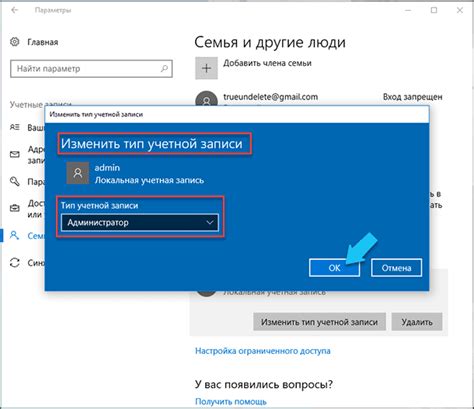Click the Найти параметр search field
The image size is (474, 409).
[91, 69]
